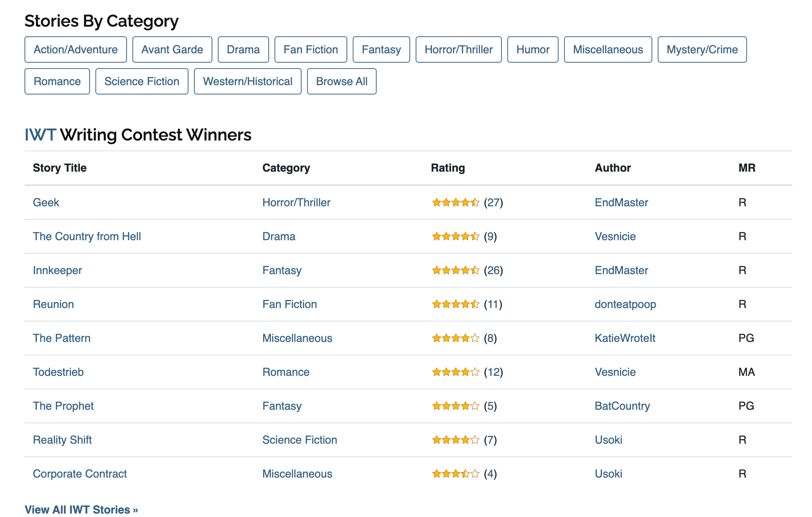This screenshot has width=812, height=517.
Task: Click Fan Fiction category in Reunion row
Action: 289,304
